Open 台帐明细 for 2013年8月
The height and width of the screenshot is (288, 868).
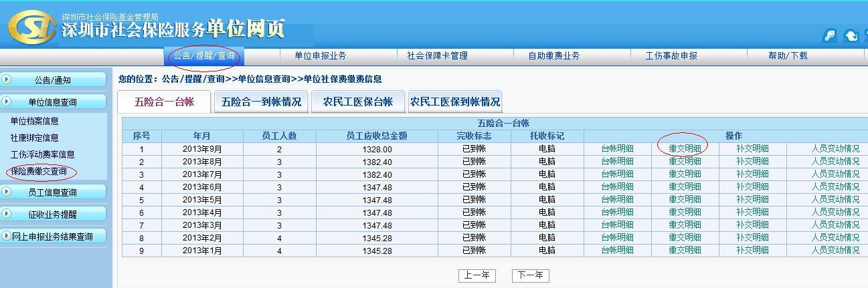click(617, 162)
